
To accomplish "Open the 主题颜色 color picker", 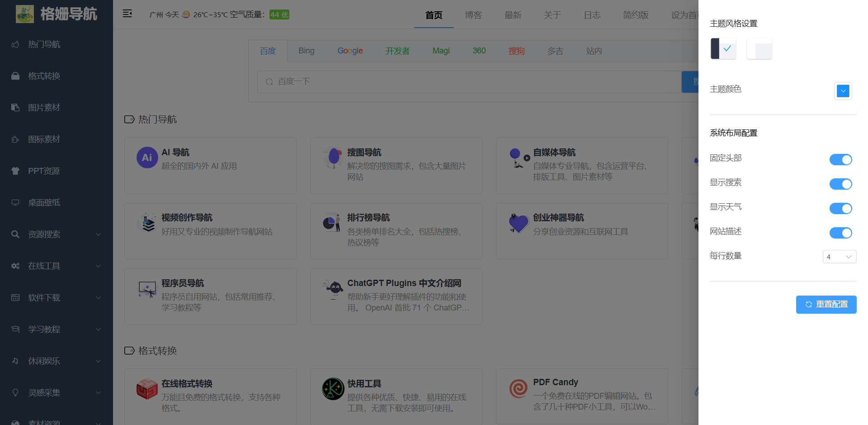I will click(843, 91).
